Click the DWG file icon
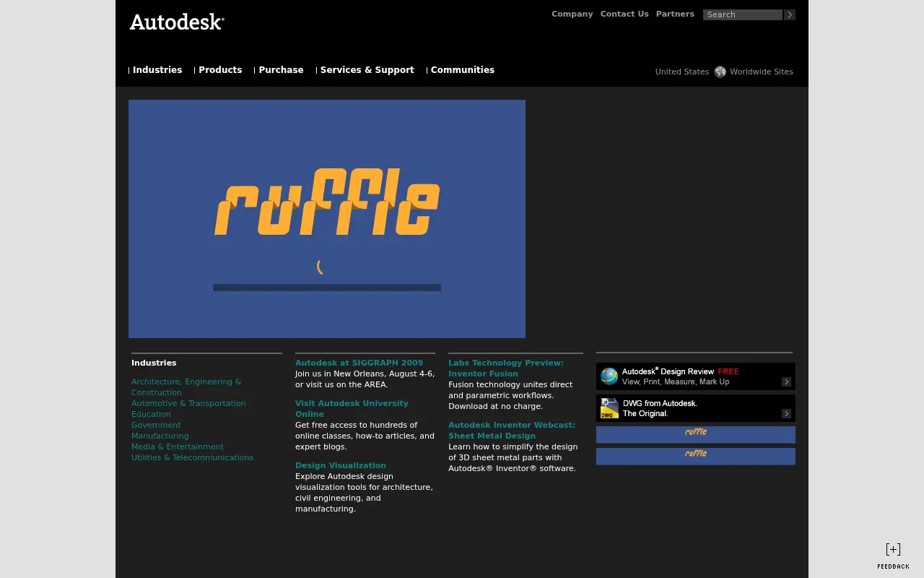The width and height of the screenshot is (924, 578). [x=609, y=408]
